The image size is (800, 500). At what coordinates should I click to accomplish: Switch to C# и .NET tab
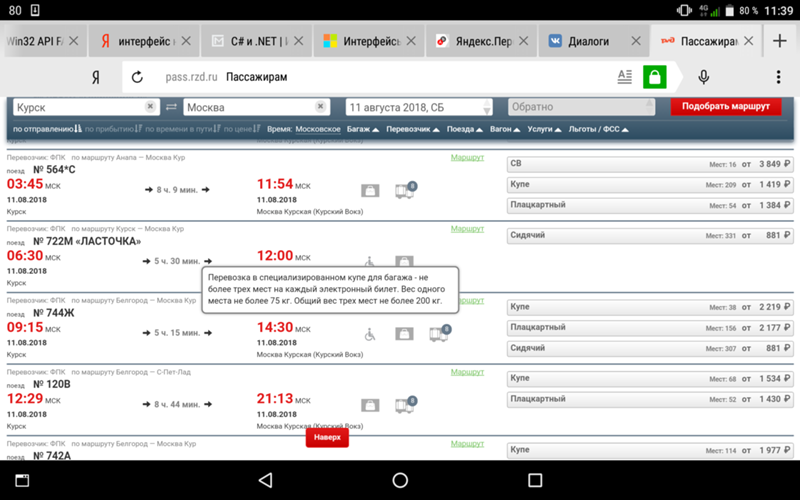tap(254, 41)
